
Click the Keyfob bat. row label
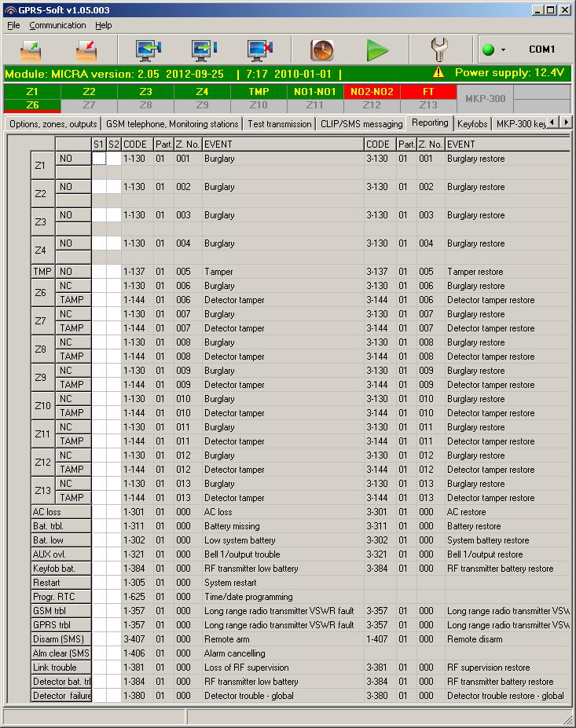coord(61,569)
